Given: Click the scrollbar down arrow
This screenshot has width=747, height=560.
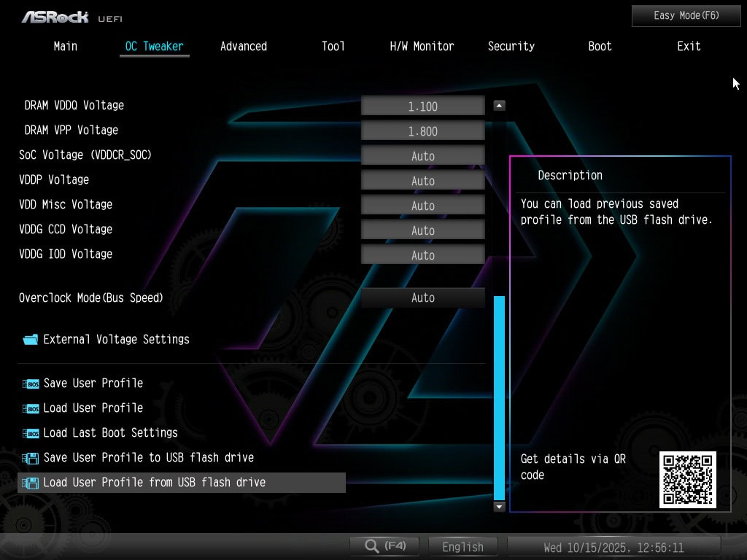Looking at the screenshot, I should tap(499, 506).
